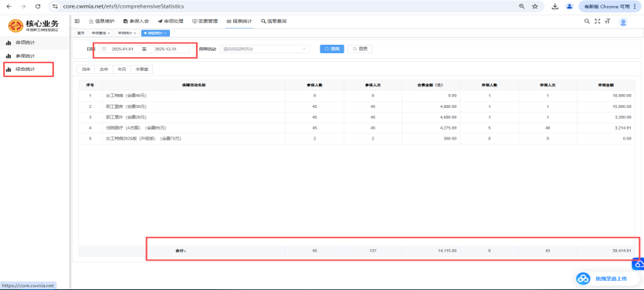Collapse sidebar with hamburger icon

coord(76,21)
